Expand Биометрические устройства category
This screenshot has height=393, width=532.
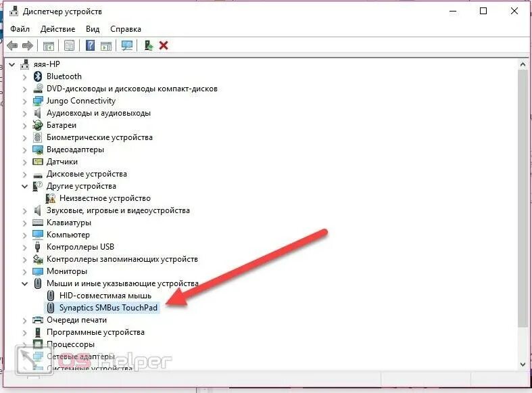(24, 138)
